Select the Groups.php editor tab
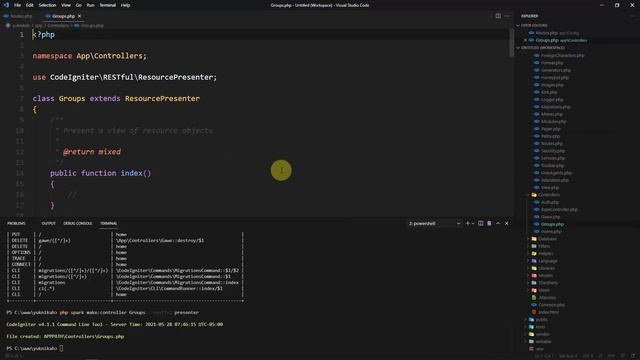This screenshot has height=360, width=640. click(63, 16)
